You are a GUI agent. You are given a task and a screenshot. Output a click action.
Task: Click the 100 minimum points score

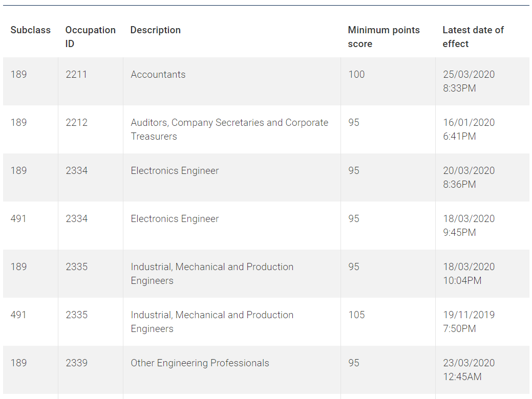pyautogui.click(x=356, y=75)
